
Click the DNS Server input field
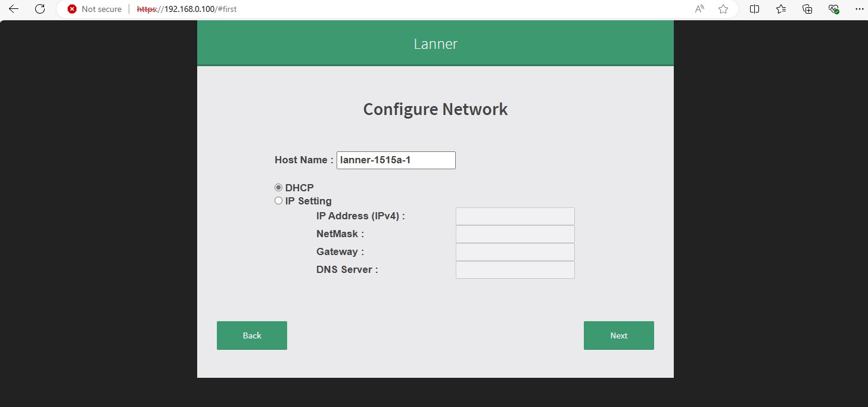point(515,270)
